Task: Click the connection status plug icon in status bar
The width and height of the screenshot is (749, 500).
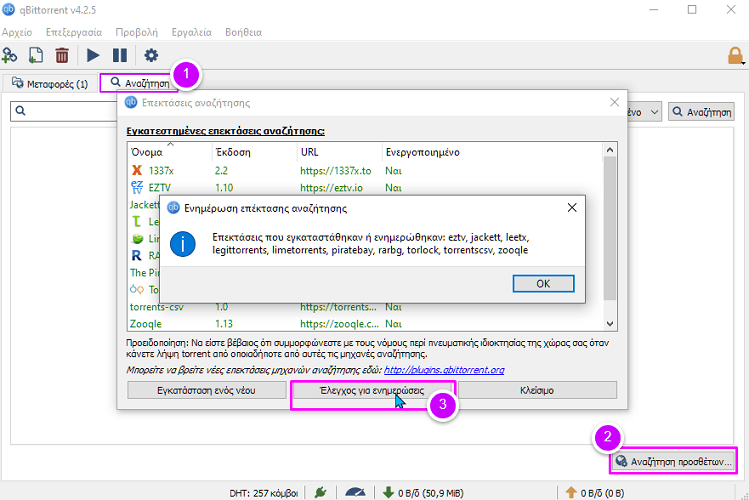Action: pos(321,492)
